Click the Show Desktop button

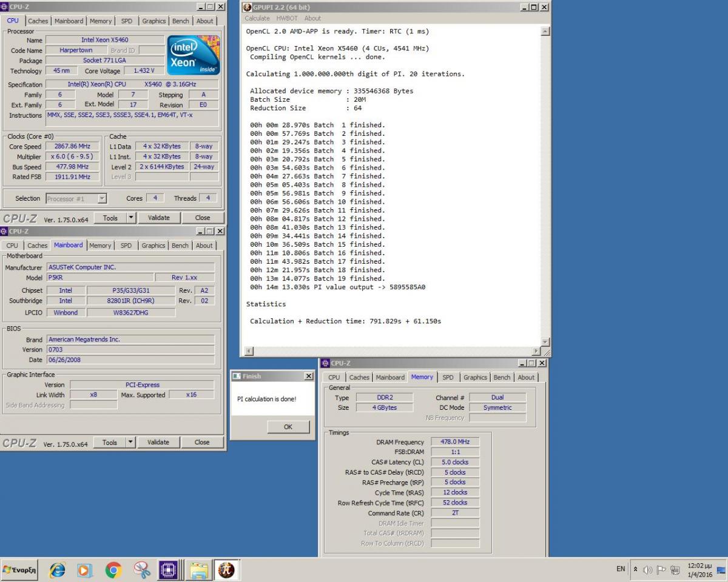[721, 569]
